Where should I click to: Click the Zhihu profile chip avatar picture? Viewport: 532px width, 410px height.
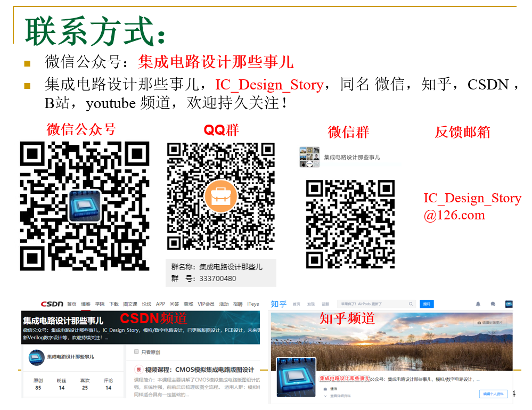click(x=296, y=377)
